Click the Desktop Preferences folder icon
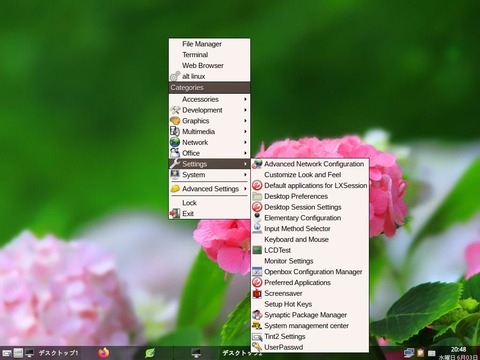The image size is (480, 360). click(x=257, y=196)
